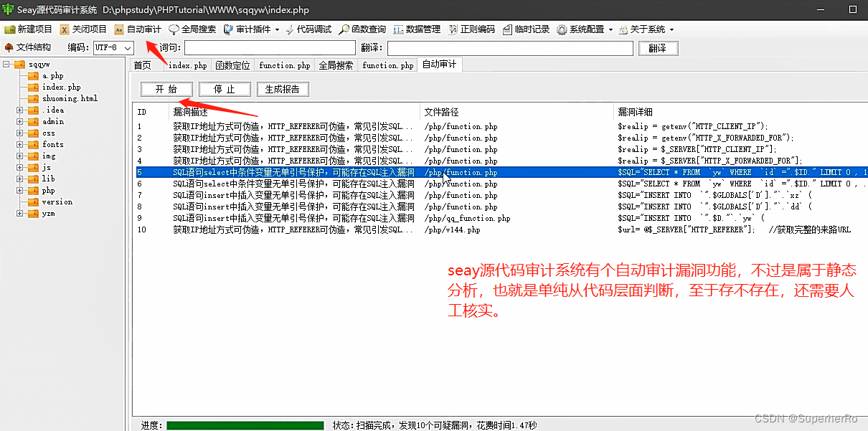Collapse the sqqyw root folder

(6, 64)
